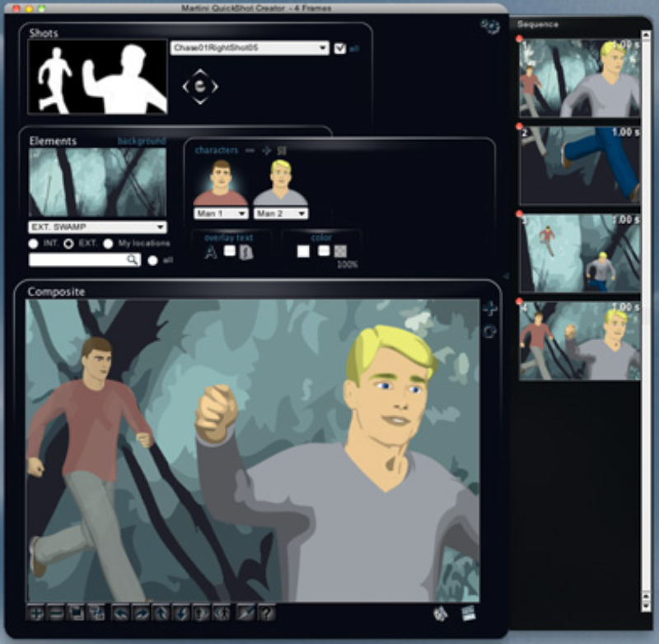Click the remove character minus icon
Image resolution: width=659 pixels, height=644 pixels.
coord(250,151)
